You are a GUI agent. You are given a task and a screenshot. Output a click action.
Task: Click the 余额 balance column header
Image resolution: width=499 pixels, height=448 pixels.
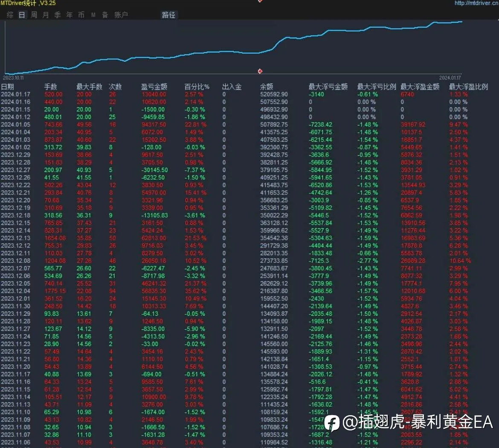tap(267, 87)
